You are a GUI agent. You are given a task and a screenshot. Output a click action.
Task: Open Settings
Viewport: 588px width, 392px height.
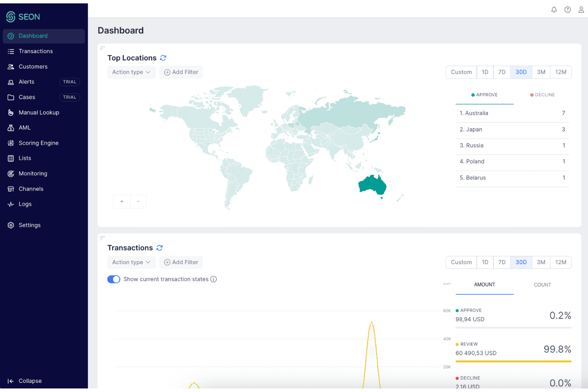coord(44,225)
